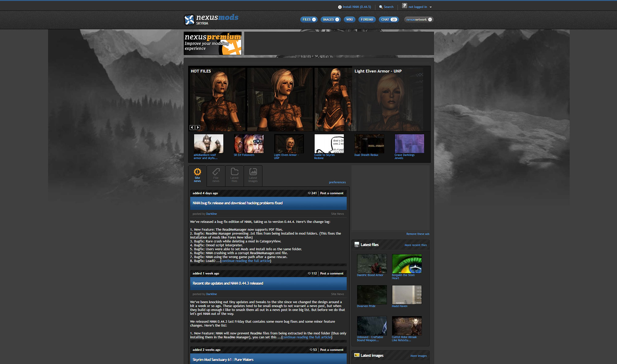Open the WIKI menu item
Screen dimensions: 617x364
coord(349,19)
